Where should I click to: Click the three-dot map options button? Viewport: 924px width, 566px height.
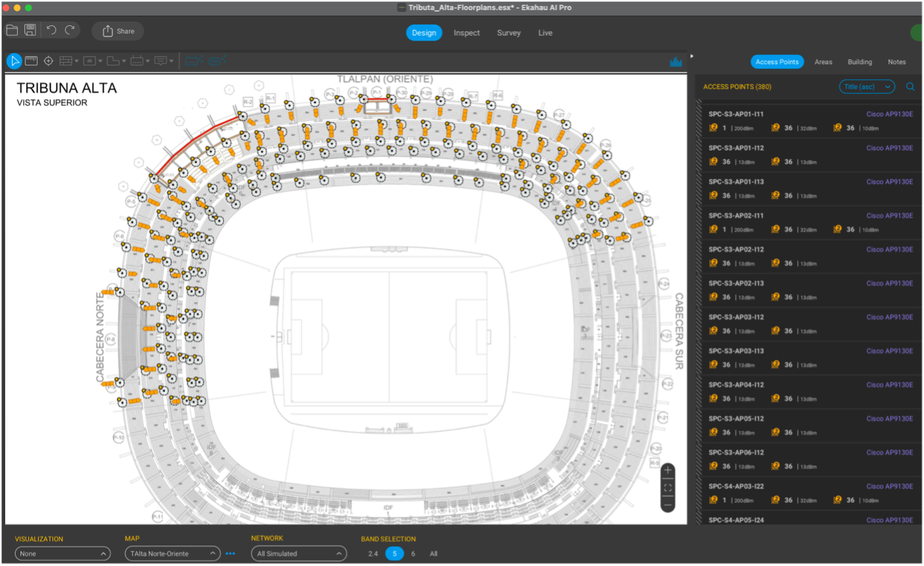pos(230,554)
